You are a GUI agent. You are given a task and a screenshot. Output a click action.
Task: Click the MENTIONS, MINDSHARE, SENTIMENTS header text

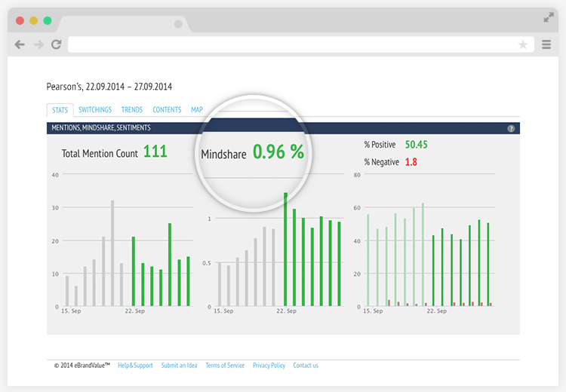101,127
